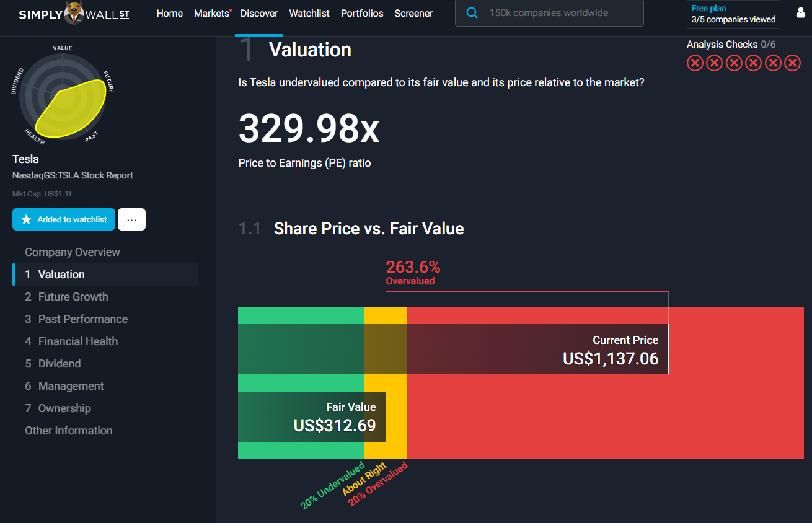Image resolution: width=812 pixels, height=523 pixels.
Task: Go to the Home page
Action: (x=170, y=13)
